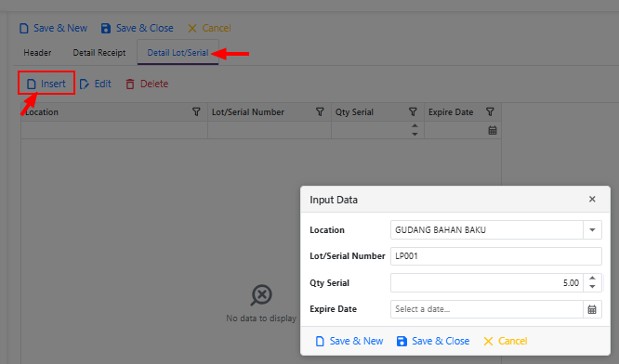
Task: Open the Lot/Serial Number column filter icon
Action: 320,112
